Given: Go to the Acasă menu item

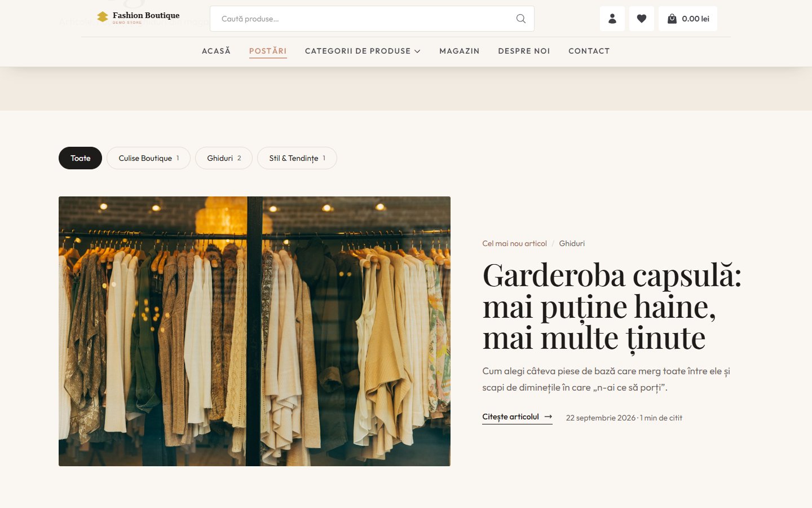Looking at the screenshot, I should 217,51.
